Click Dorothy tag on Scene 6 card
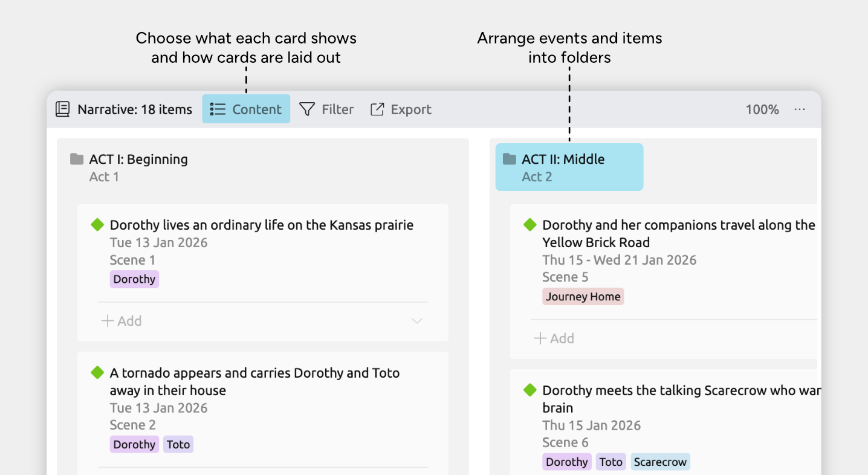The height and width of the screenshot is (475, 868). (x=567, y=462)
